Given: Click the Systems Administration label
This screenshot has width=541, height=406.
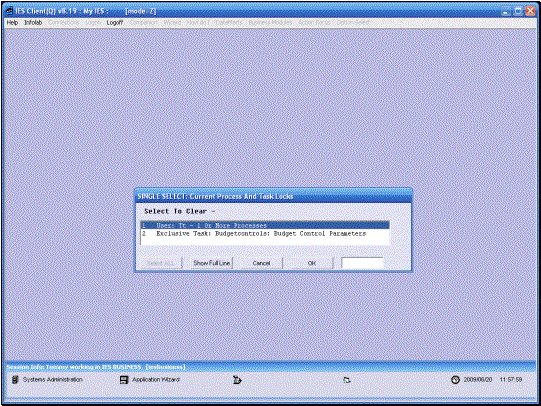Looking at the screenshot, I should coord(53,379).
